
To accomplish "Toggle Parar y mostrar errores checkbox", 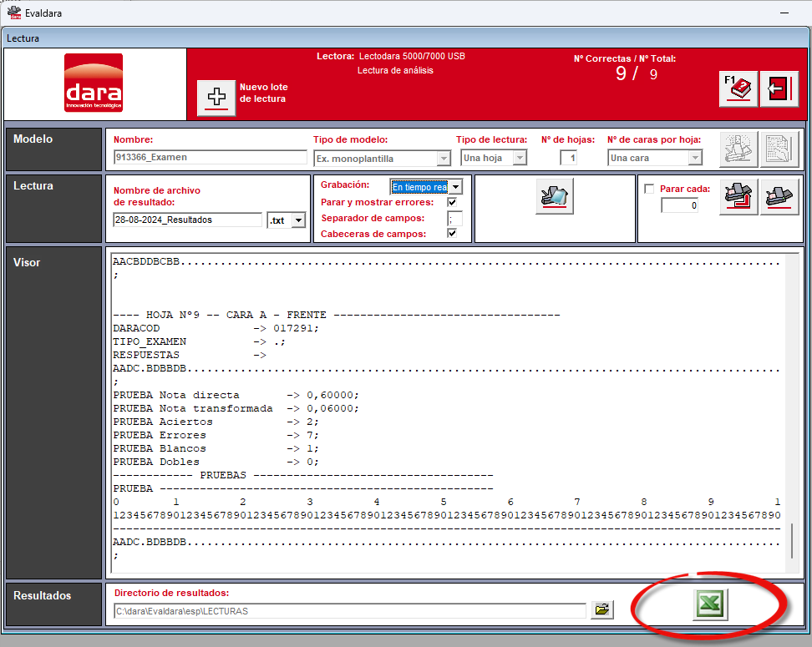I will click(452, 202).
